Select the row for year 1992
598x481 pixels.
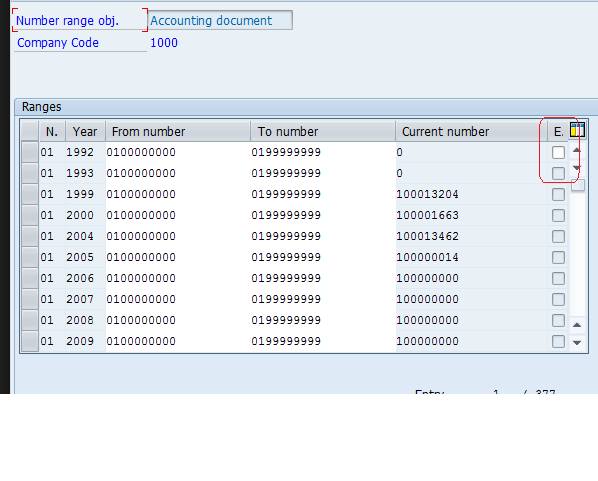pos(30,152)
